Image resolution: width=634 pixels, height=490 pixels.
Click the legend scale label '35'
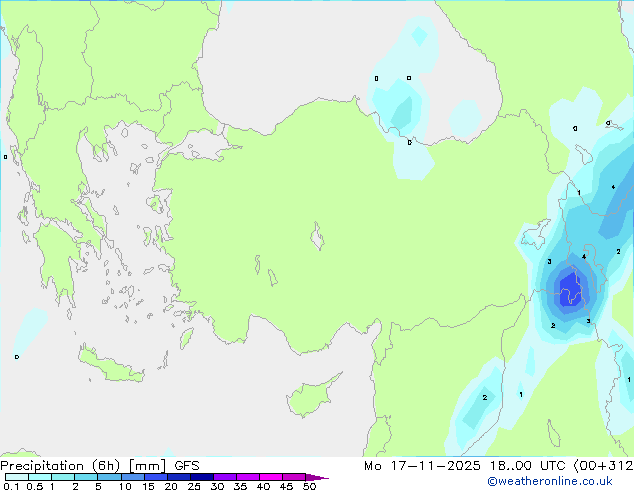tap(240, 486)
